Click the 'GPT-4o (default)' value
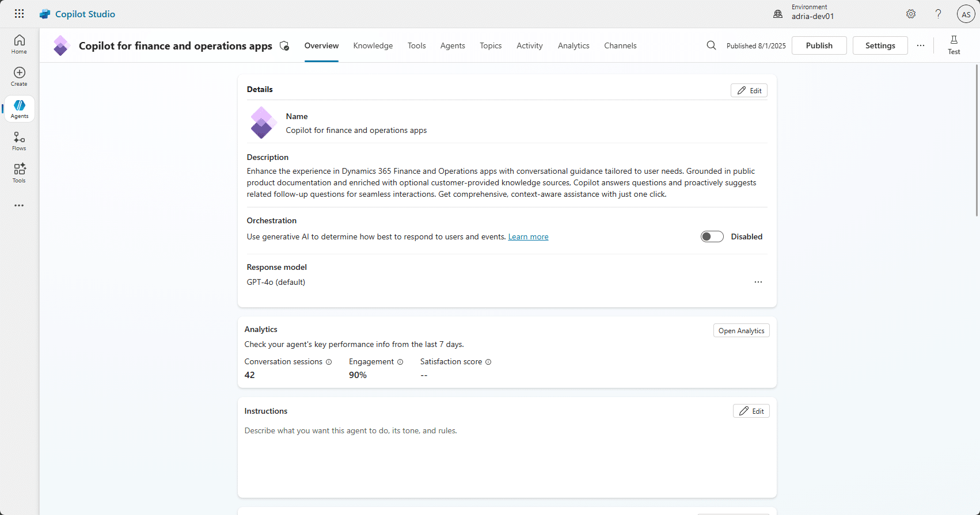 tap(276, 282)
